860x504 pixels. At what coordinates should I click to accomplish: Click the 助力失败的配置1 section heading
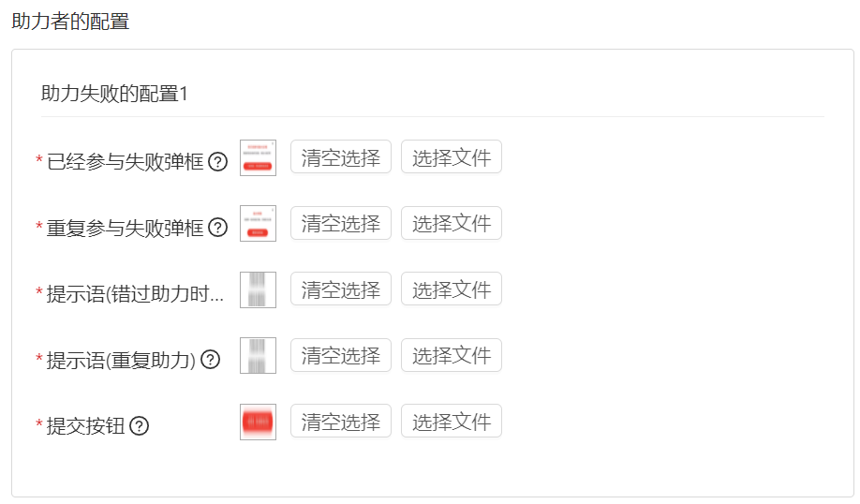114,94
